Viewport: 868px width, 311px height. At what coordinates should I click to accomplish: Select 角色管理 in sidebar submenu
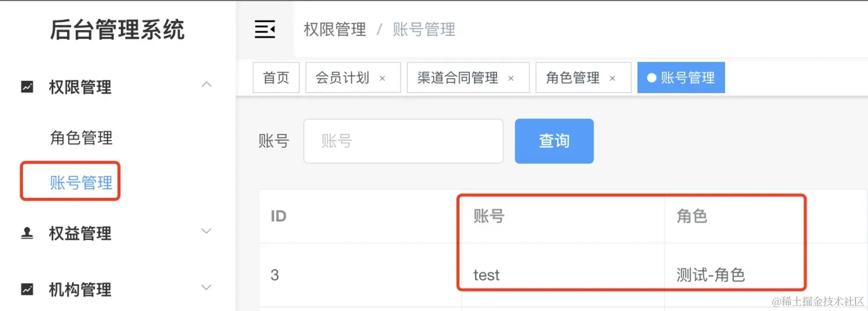click(82, 138)
